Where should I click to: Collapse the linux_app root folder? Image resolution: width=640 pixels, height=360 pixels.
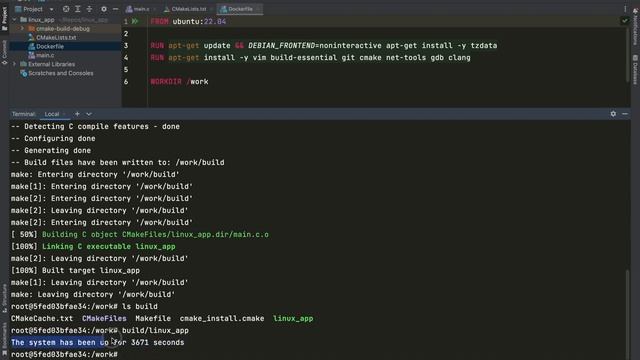coord(15,20)
